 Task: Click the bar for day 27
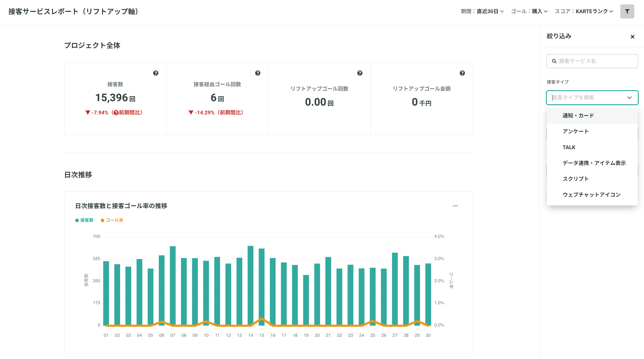coord(395,289)
